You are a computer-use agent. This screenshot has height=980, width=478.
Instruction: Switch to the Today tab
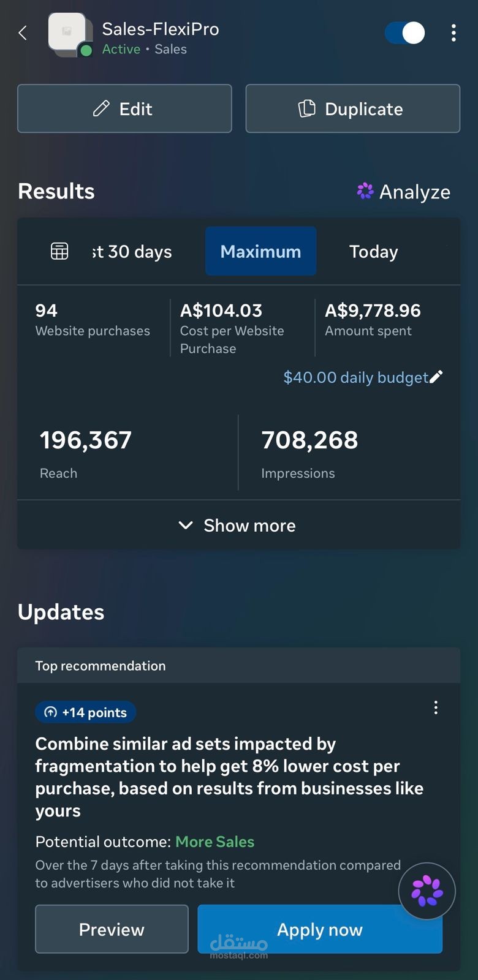[374, 252]
